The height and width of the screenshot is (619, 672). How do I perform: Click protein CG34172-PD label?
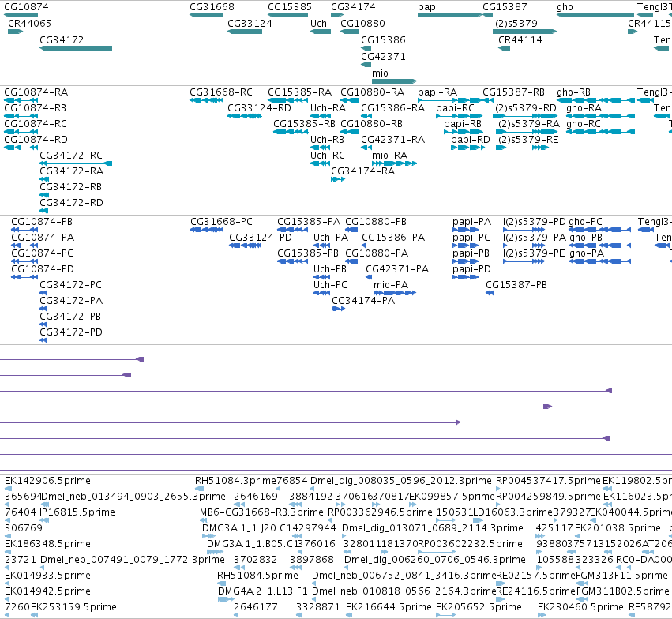[71, 332]
